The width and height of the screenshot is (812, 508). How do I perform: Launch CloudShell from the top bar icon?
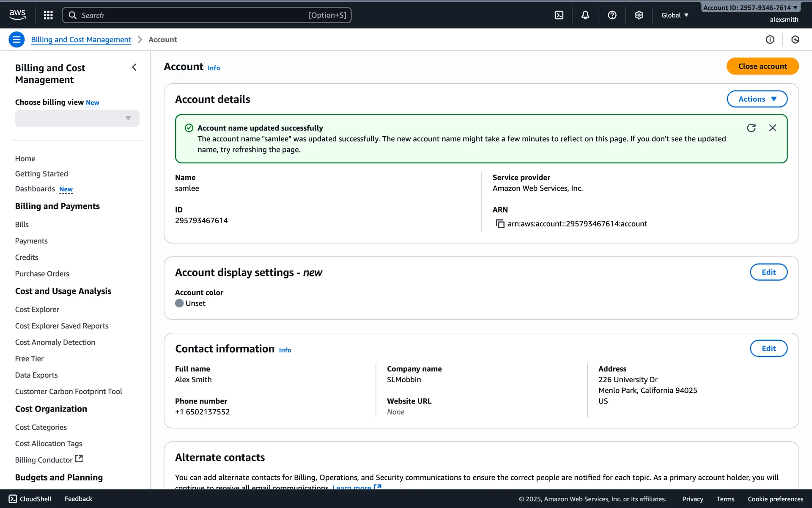coord(559,15)
